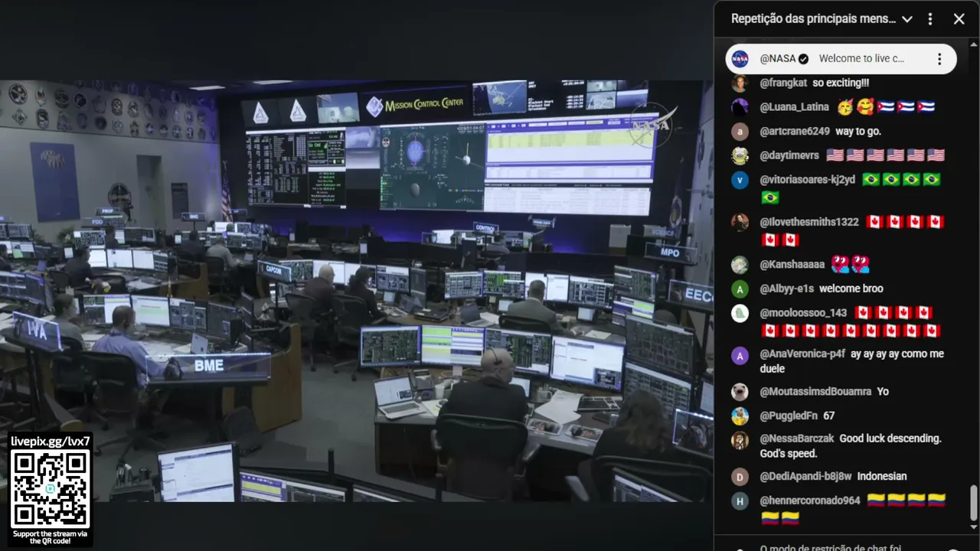Select the username @NessaBarczak

click(796, 439)
